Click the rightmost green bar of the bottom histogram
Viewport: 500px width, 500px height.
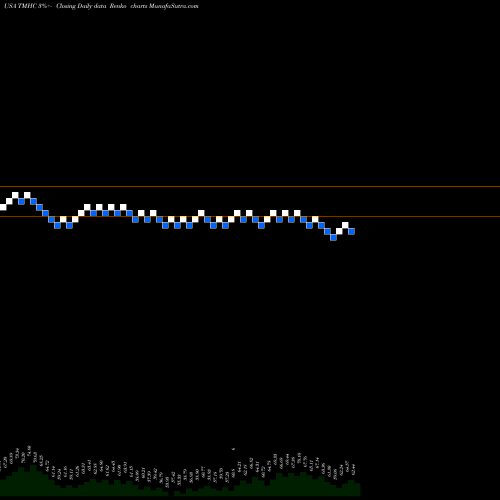point(357,489)
